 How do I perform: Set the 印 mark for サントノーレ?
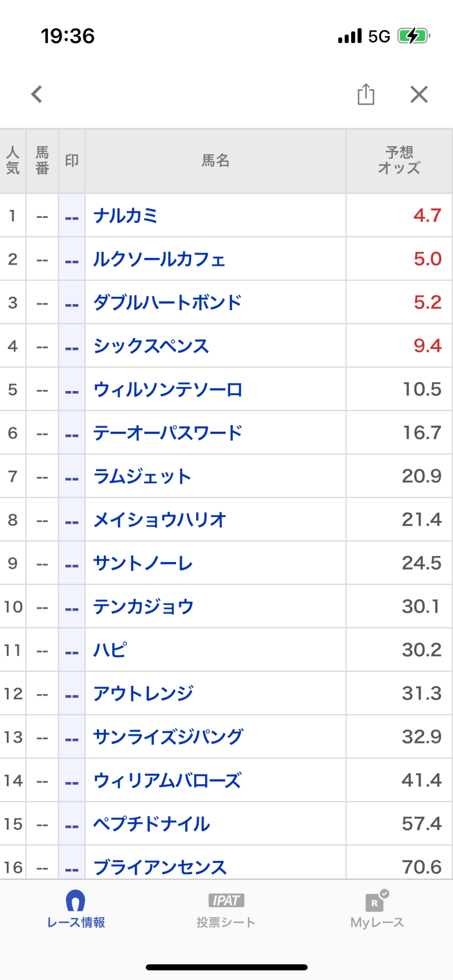(72, 563)
